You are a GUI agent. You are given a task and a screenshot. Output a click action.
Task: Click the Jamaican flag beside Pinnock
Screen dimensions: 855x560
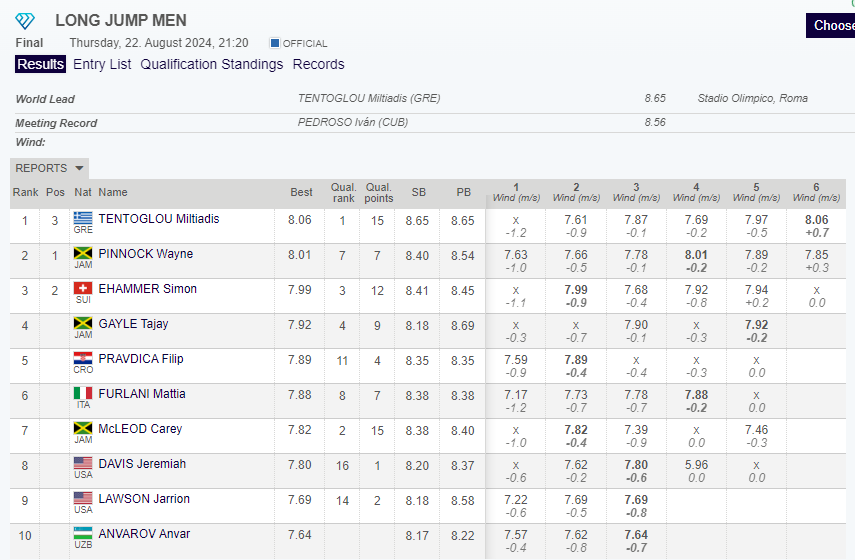click(82, 254)
